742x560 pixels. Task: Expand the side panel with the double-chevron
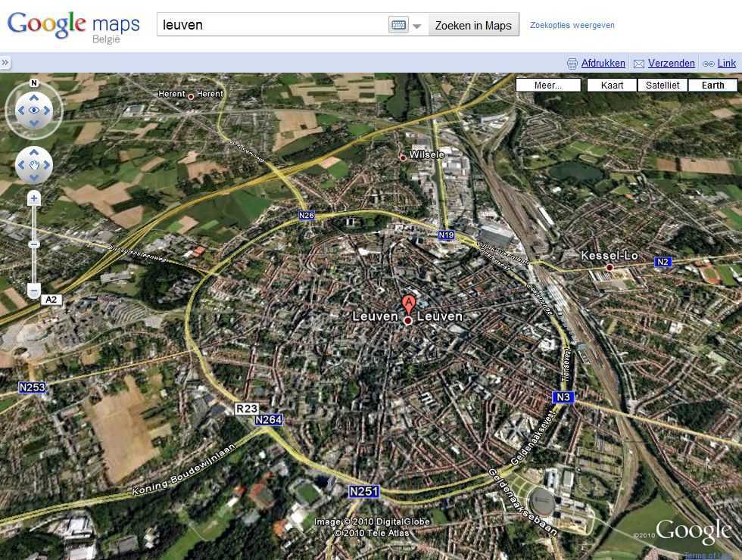5,62
